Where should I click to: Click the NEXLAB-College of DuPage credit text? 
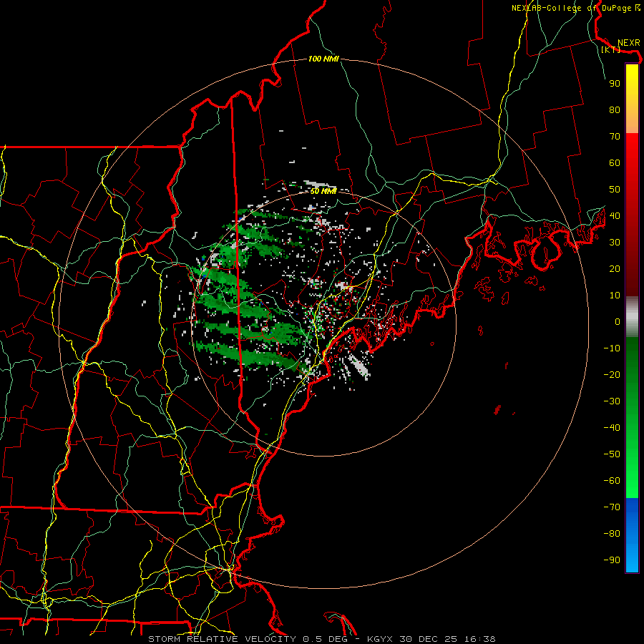[x=575, y=8]
